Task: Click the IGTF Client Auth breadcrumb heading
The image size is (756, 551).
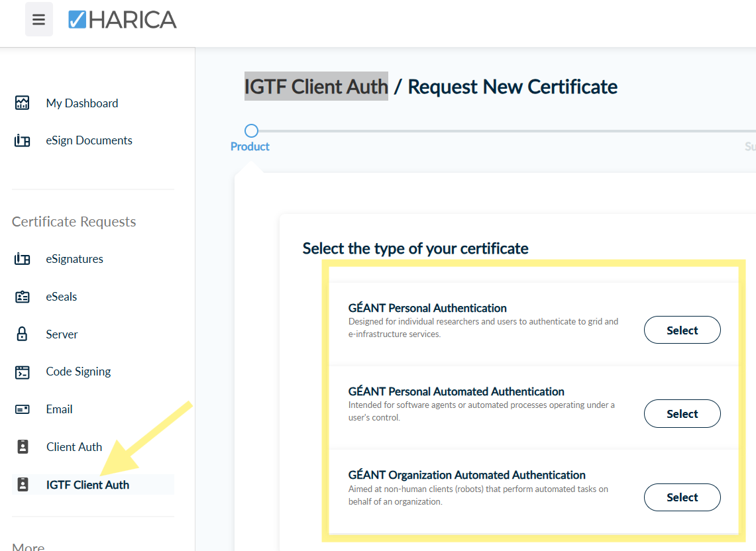Action: coord(316,87)
